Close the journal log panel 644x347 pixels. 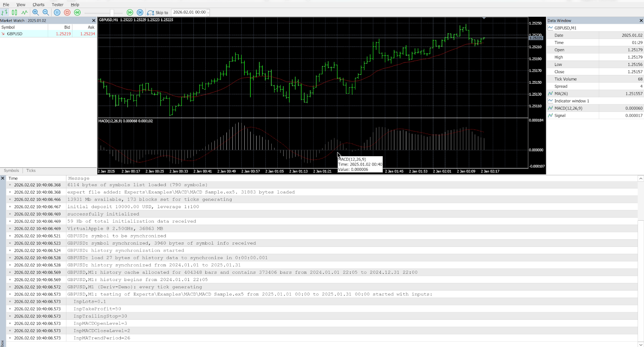3,178
